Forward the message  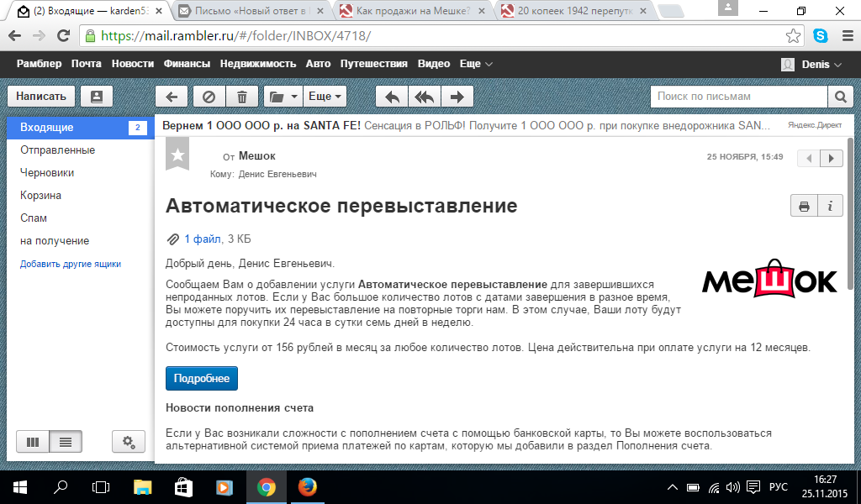[457, 97]
